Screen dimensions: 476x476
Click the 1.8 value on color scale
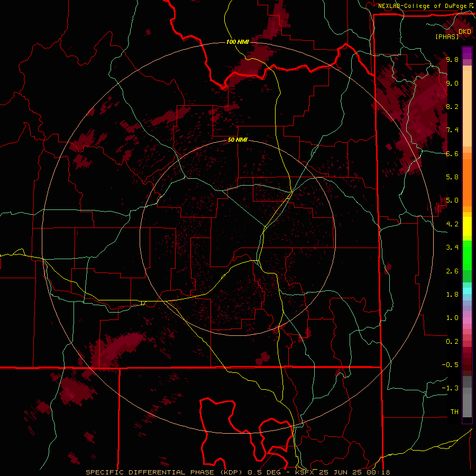click(x=452, y=295)
